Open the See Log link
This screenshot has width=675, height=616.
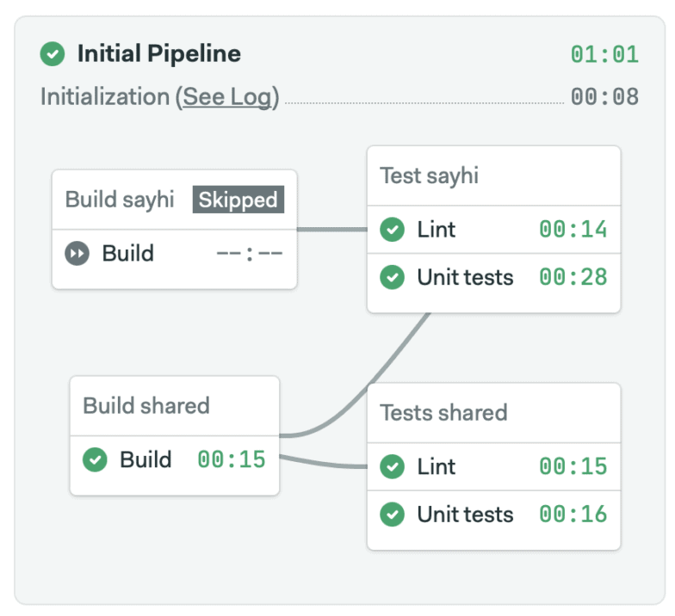click(x=227, y=96)
